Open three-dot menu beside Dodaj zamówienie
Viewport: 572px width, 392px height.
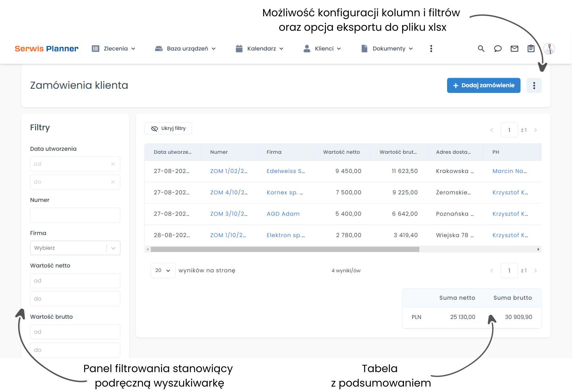pos(534,86)
